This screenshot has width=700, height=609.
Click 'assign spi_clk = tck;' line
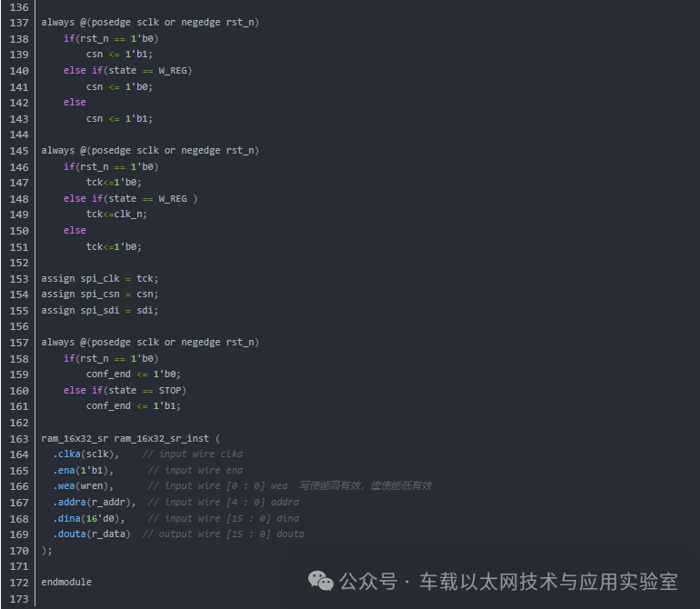click(x=100, y=279)
